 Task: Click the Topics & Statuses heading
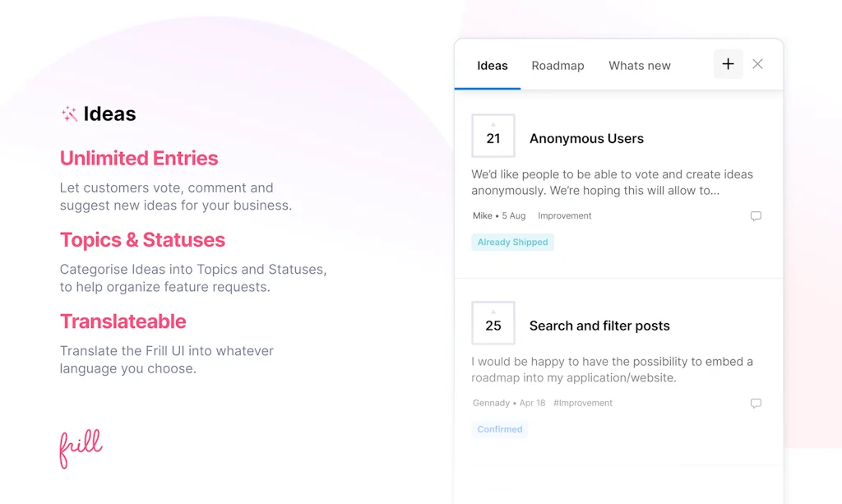point(142,240)
